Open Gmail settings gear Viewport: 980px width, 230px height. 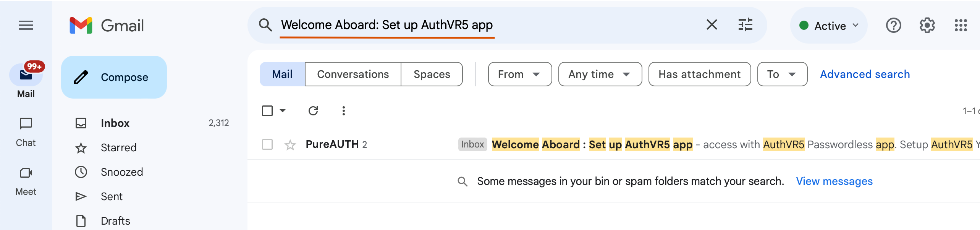927,25
